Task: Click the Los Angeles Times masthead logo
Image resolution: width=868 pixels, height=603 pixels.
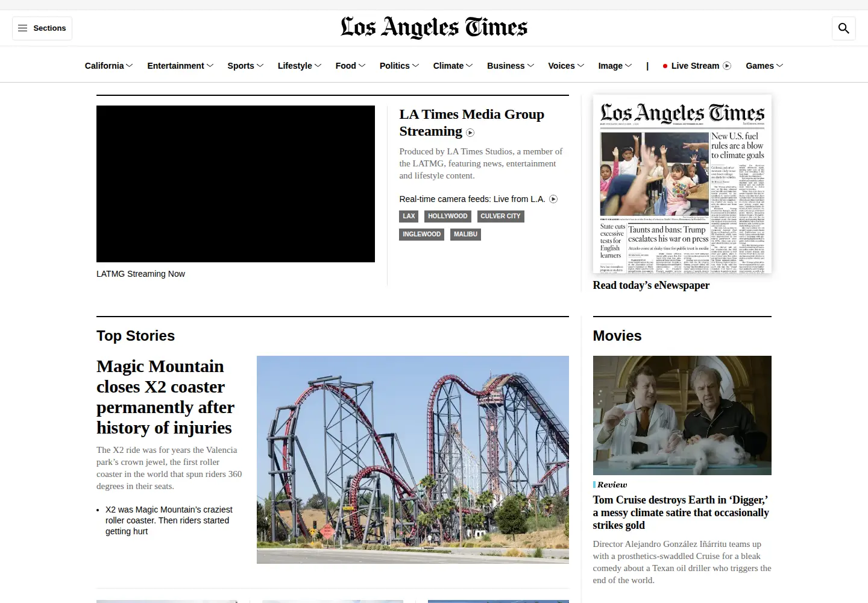Action: coord(434,28)
